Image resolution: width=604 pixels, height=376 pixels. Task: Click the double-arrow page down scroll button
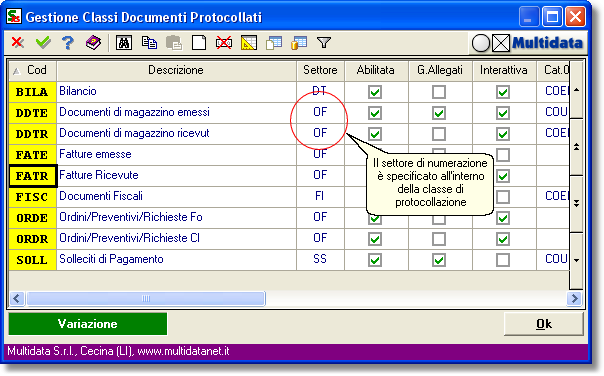point(576,203)
